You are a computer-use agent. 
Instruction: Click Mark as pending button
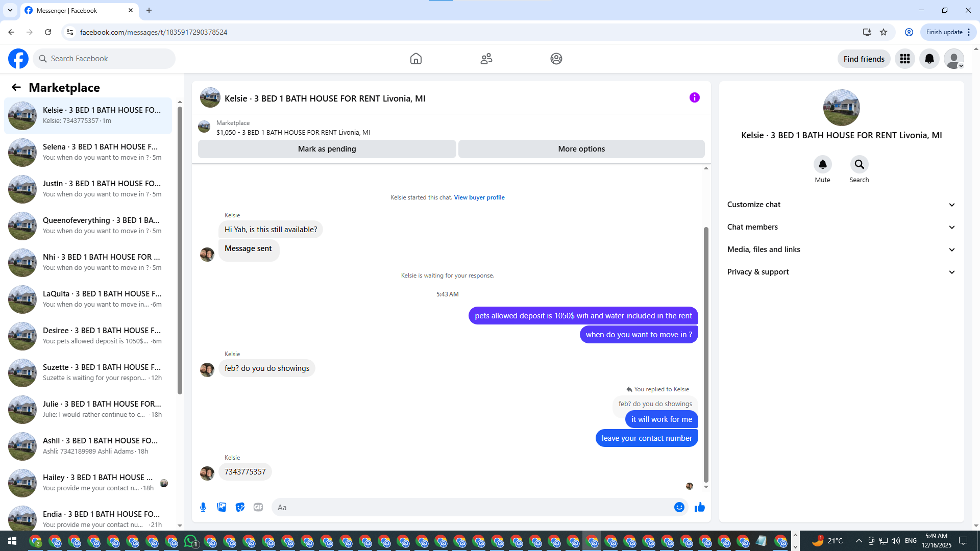point(327,149)
